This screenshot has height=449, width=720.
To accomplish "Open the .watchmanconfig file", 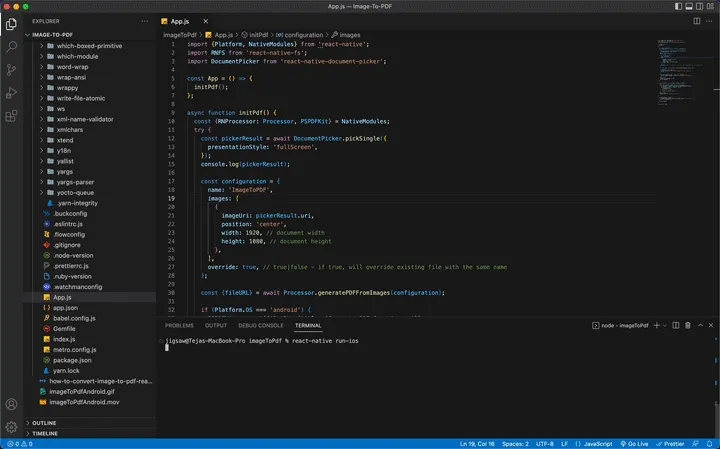I will 78,287.
